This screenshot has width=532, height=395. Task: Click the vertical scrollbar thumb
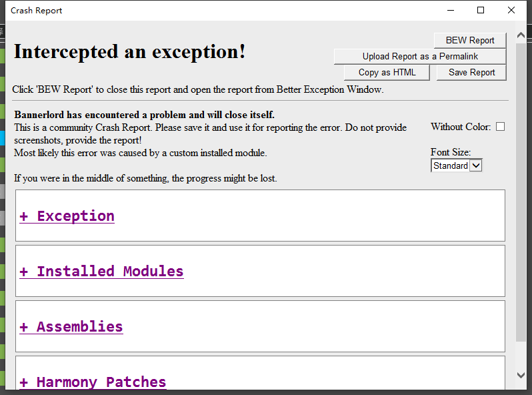click(521, 192)
